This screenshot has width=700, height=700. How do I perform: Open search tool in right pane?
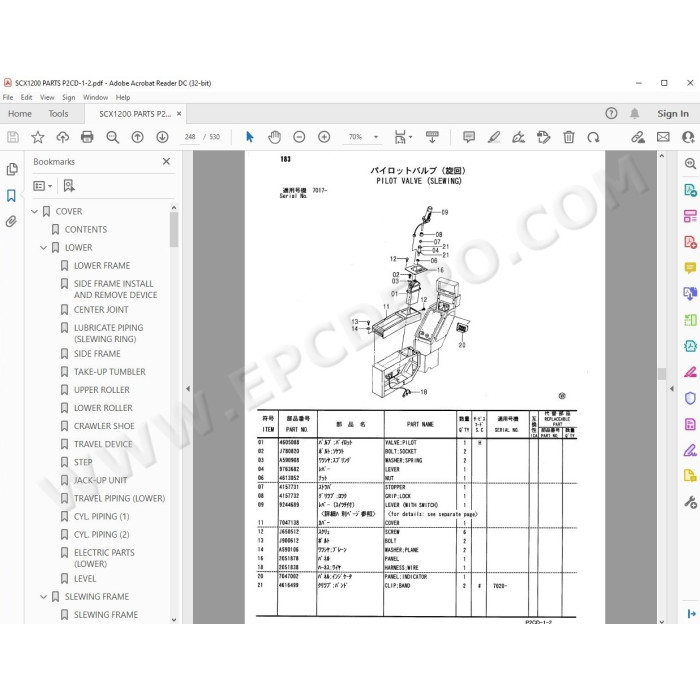[x=690, y=164]
